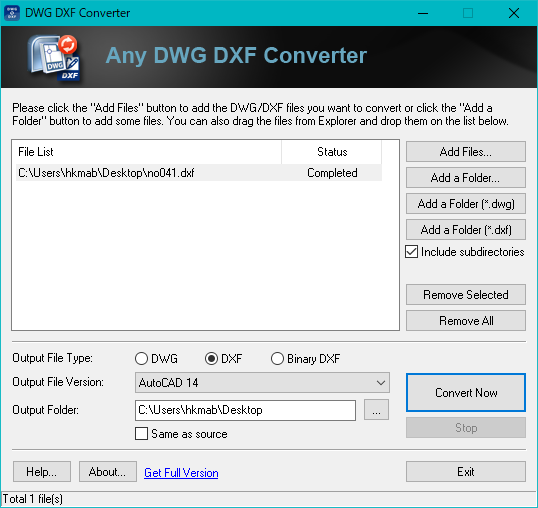Open the Output File Version dropdown

click(262, 382)
